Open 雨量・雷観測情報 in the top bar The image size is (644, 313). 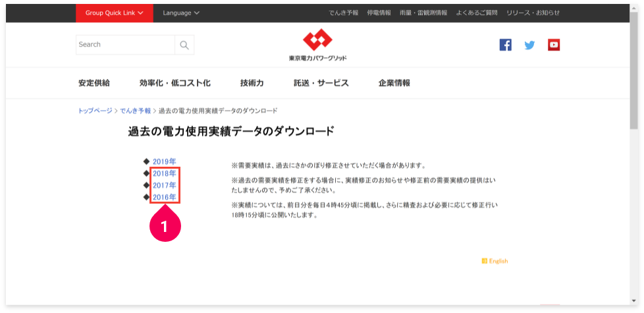[x=423, y=13]
